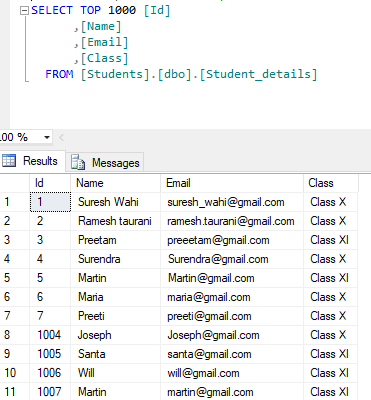The height and width of the screenshot is (400, 371).
Task: Click email Surendra@gmail.com
Action: tap(232, 259)
